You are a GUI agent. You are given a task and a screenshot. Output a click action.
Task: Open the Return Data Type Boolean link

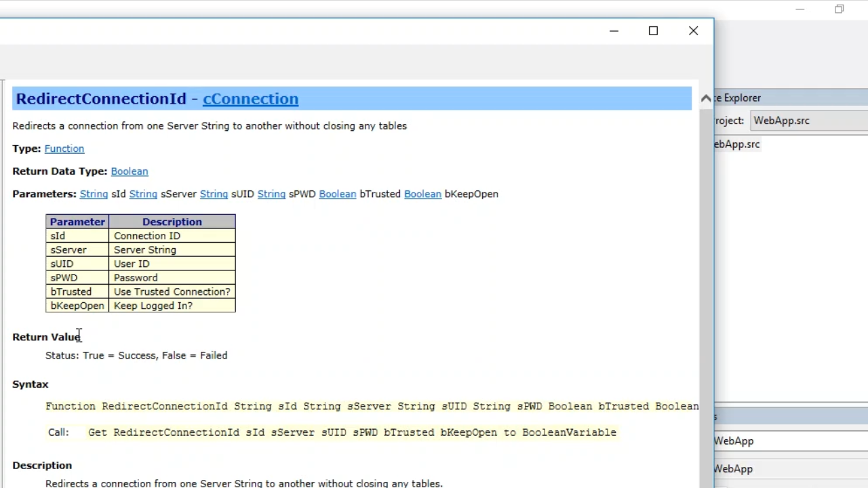129,171
